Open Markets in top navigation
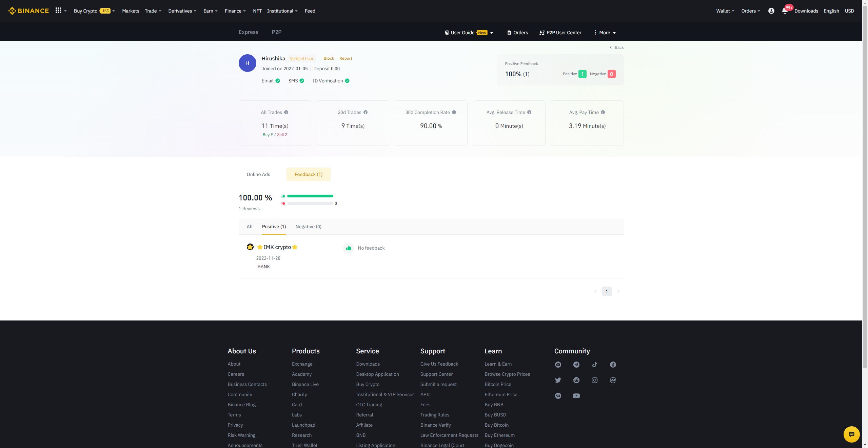Screen dimensions: 868x448 pyautogui.click(x=131, y=11)
